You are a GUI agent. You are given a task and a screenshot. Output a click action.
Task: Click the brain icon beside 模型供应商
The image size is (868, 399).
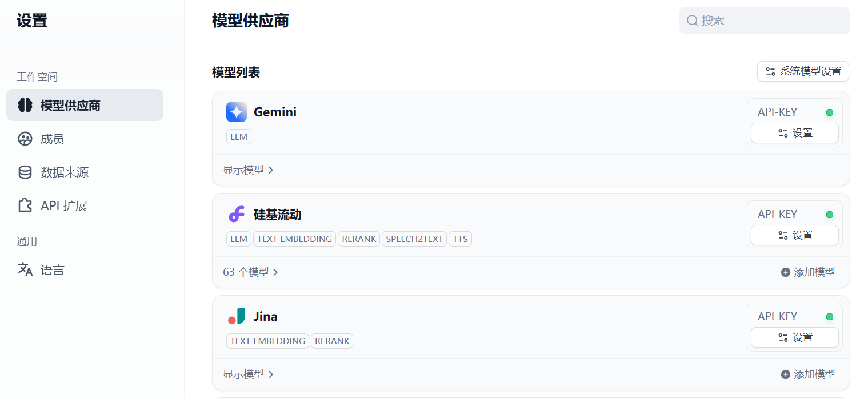[25, 106]
